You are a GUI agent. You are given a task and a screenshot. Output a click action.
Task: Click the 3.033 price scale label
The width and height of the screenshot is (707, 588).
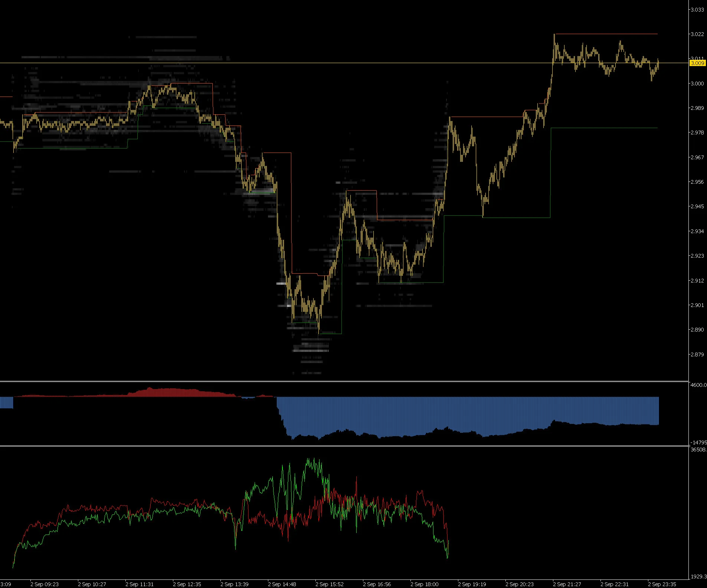(x=697, y=10)
